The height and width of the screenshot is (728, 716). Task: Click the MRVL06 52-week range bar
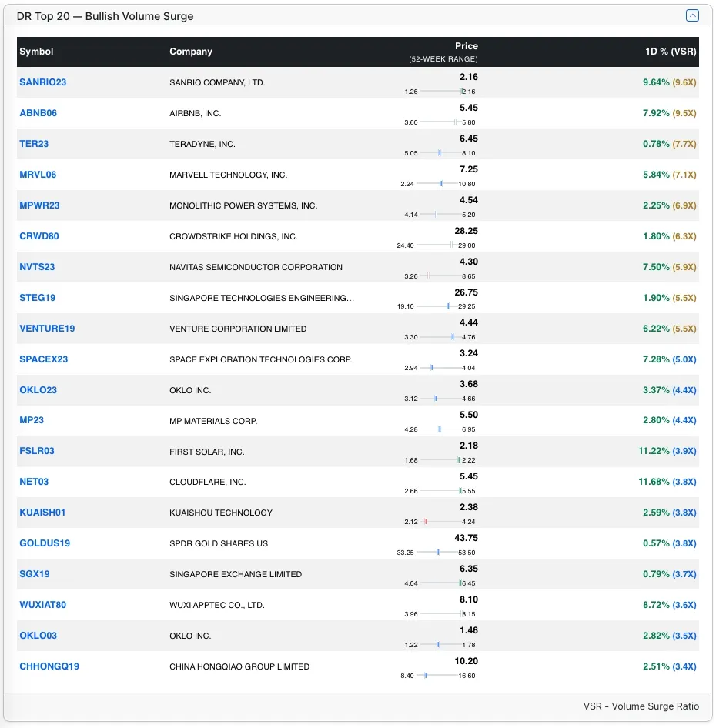(437, 183)
